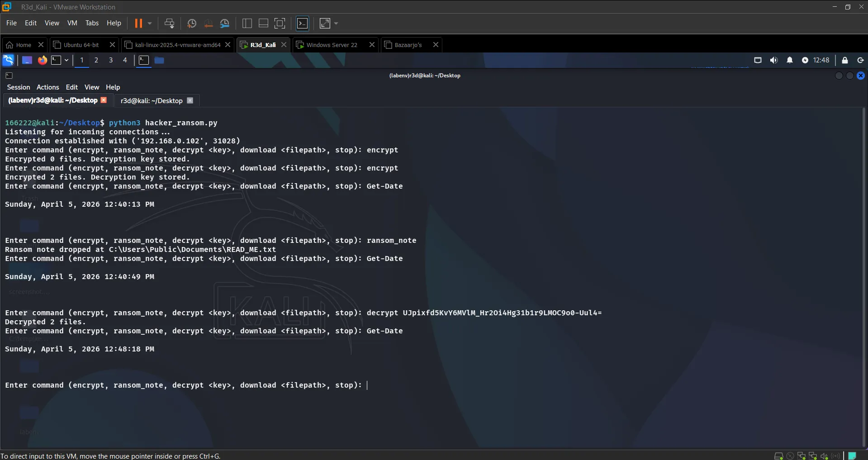This screenshot has height=460, width=868.
Task: Send Ctrl+Alt+Del to the virtual machine
Action: click(x=169, y=24)
